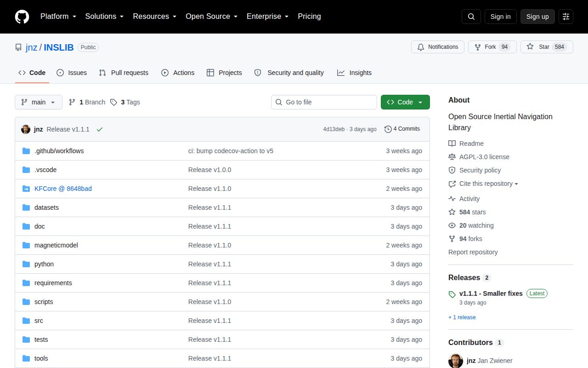588x368 pixels.
Task: Open the Pricing link
Action: click(309, 17)
